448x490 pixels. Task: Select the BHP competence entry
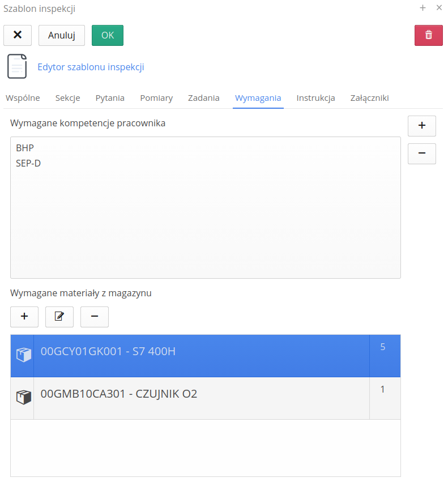click(25, 148)
